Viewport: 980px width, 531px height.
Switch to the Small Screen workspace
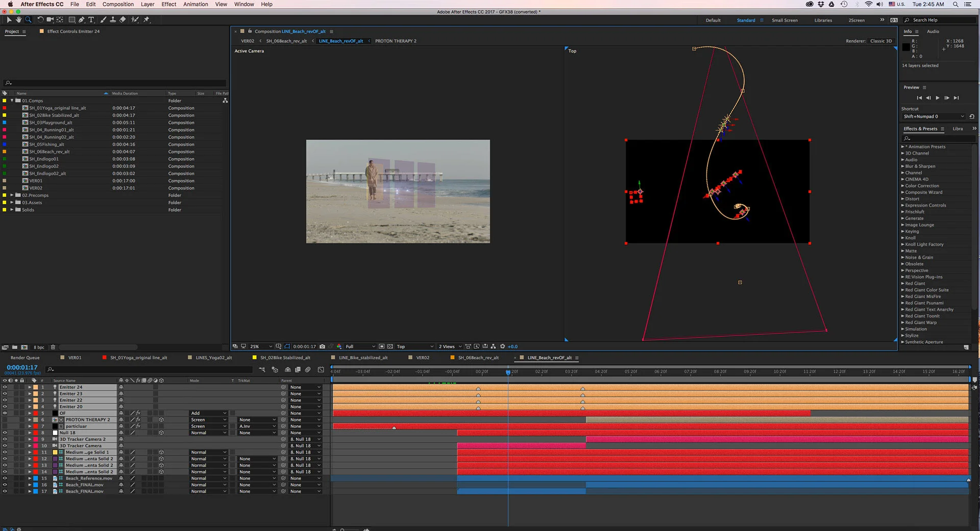pyautogui.click(x=785, y=20)
